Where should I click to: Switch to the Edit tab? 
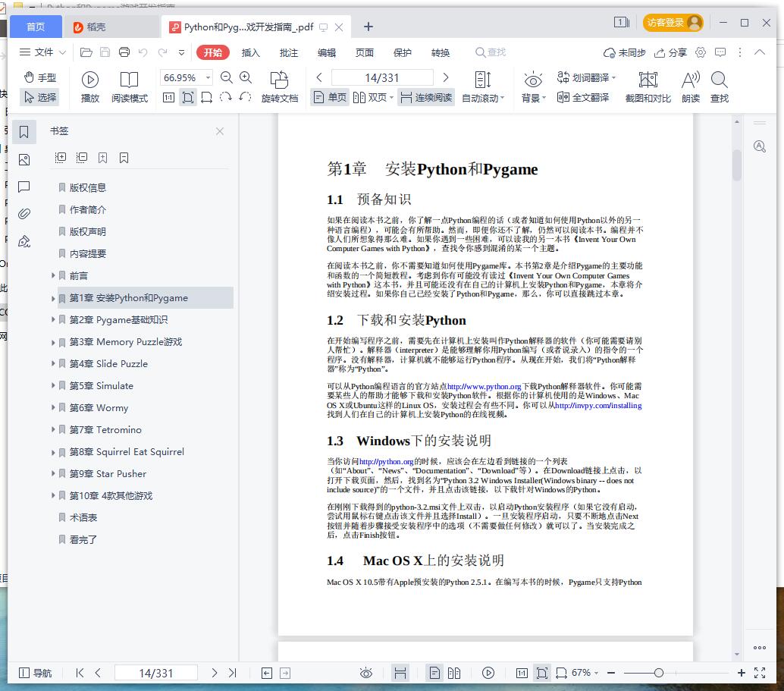tap(327, 53)
